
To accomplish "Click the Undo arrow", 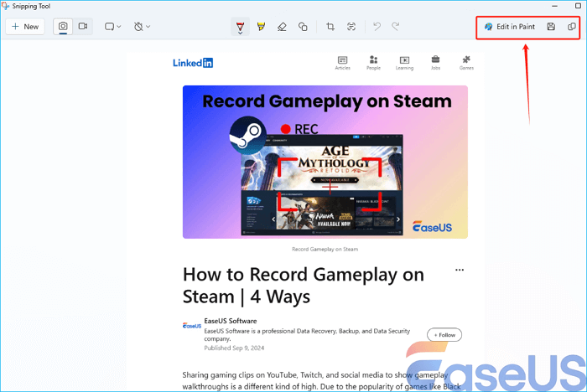I will 377,27.
